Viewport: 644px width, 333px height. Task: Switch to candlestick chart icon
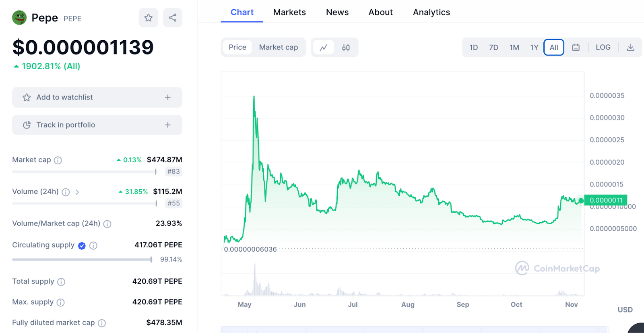(346, 48)
